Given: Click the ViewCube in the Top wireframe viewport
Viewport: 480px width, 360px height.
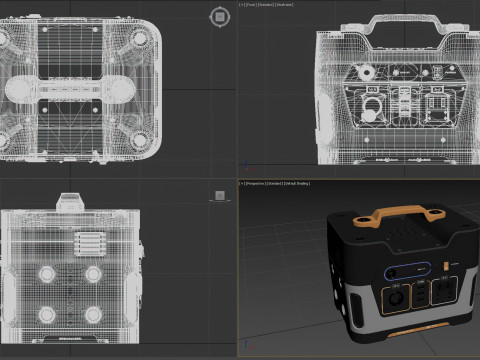Looking at the screenshot, I should (x=220, y=17).
